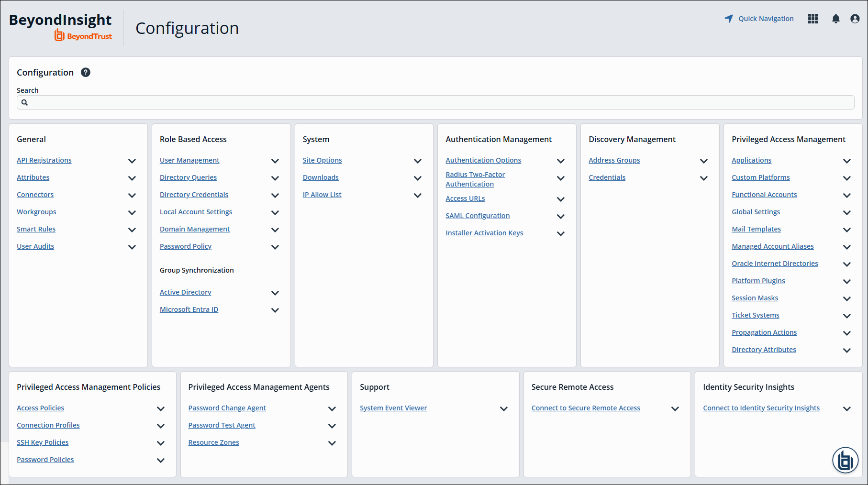Expand the System Event Viewer chevron

[504, 408]
